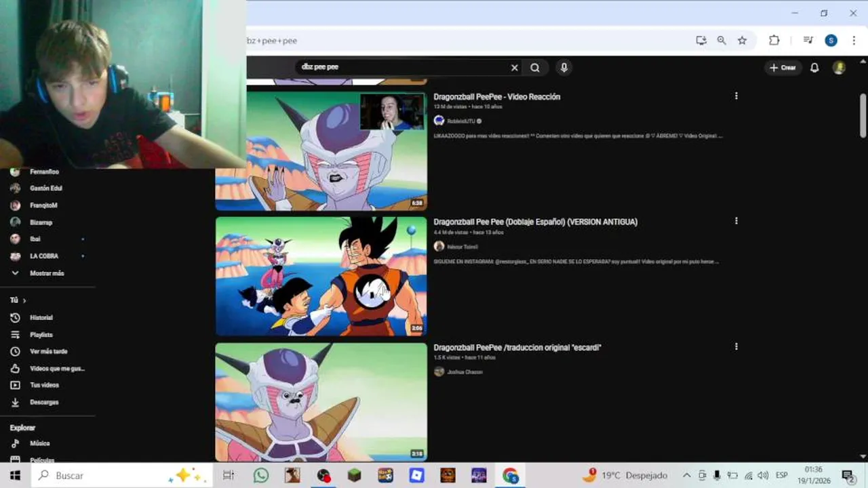Open the Chrome profile S avatar
This screenshot has width=868, height=488.
(x=831, y=41)
